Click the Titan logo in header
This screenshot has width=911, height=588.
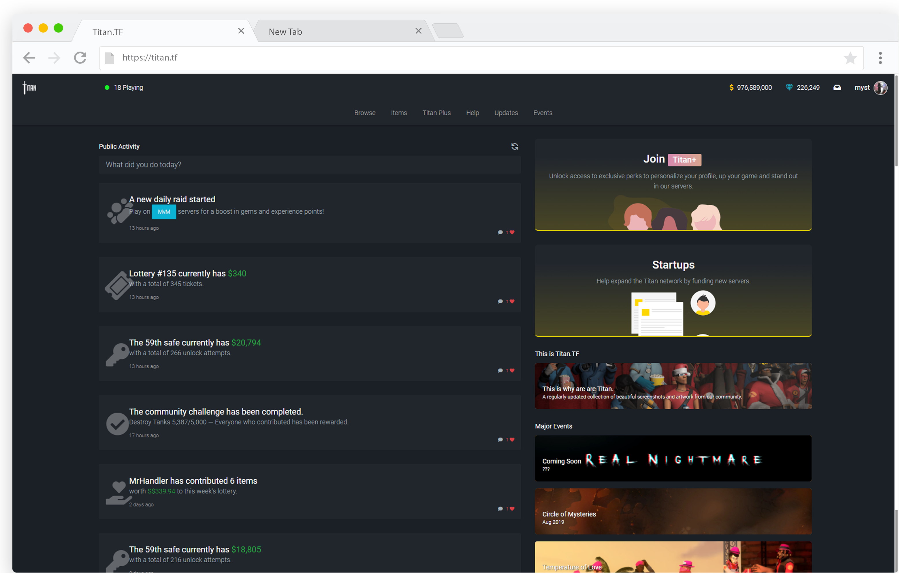(x=29, y=88)
